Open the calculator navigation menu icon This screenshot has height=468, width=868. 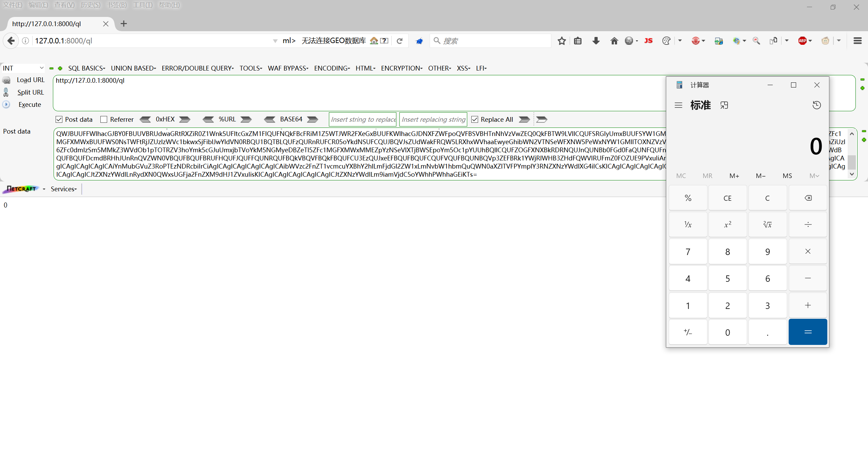[x=678, y=105]
